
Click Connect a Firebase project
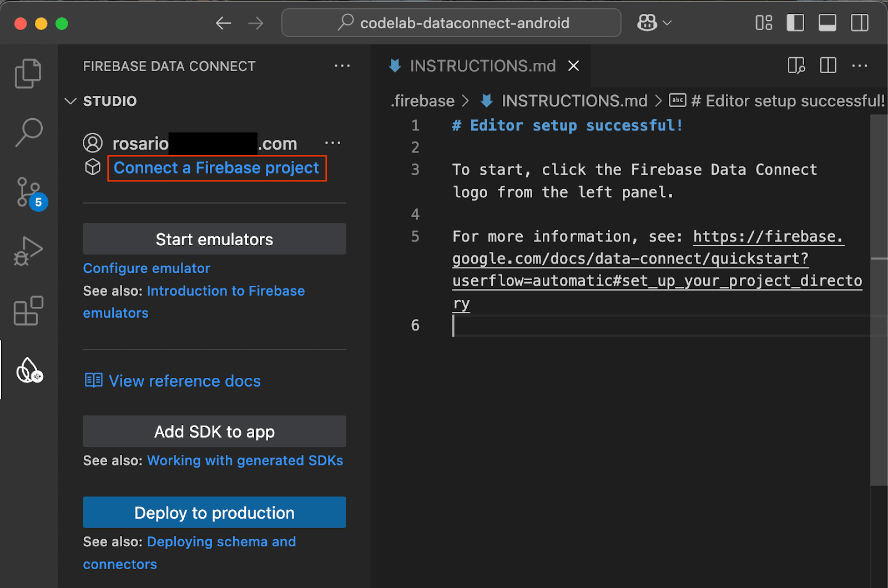[x=216, y=168]
